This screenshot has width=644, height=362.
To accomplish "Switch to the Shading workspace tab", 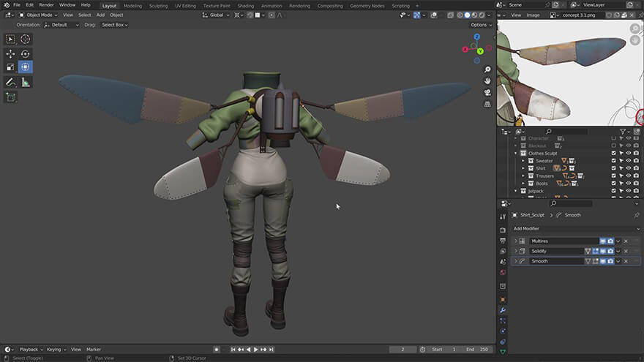I will click(246, 6).
